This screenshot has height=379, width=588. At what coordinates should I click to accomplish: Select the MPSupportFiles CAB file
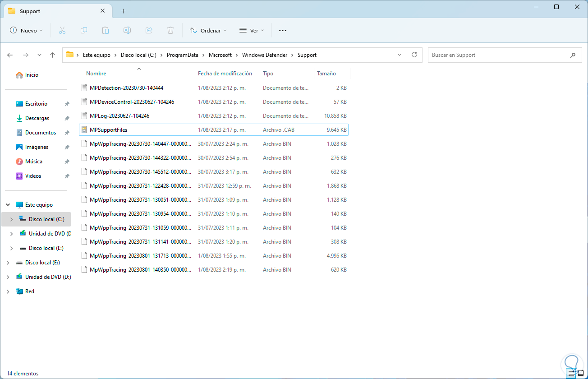tap(109, 130)
